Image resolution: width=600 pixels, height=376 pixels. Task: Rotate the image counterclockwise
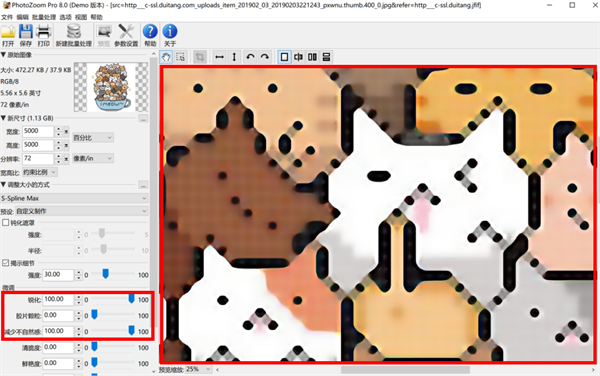click(250, 57)
